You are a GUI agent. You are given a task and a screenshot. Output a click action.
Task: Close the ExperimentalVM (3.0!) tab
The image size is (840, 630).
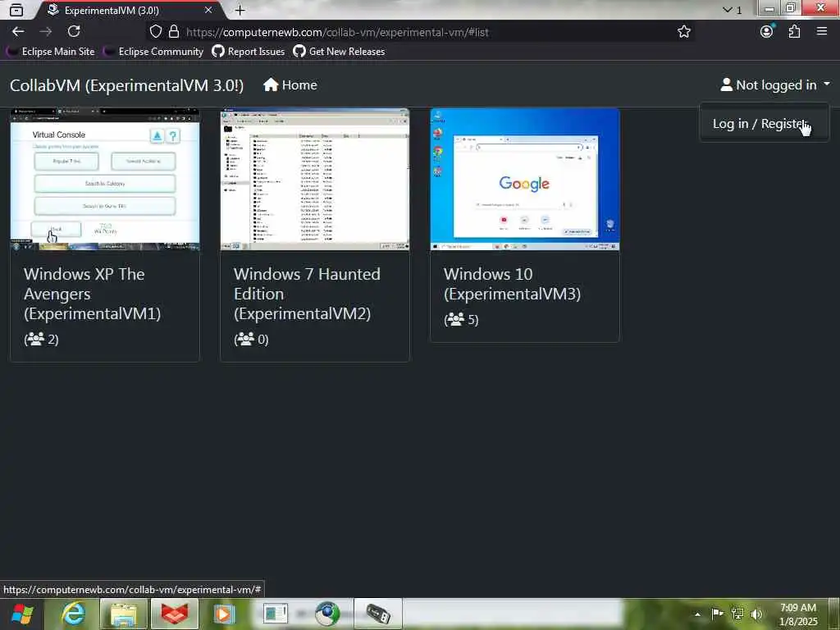click(x=208, y=10)
